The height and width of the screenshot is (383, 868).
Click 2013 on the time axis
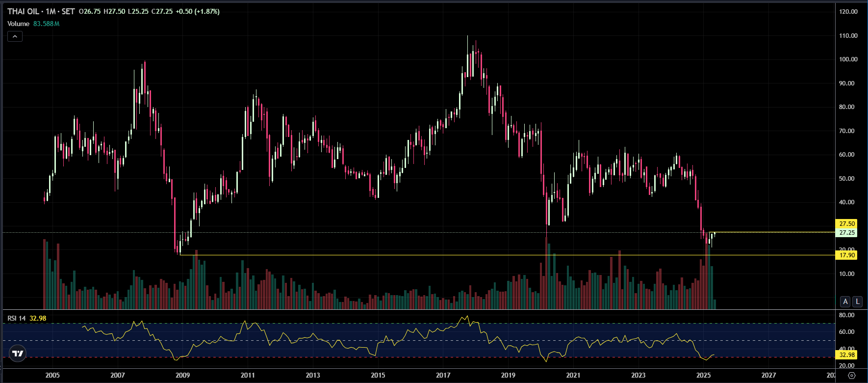(313, 375)
